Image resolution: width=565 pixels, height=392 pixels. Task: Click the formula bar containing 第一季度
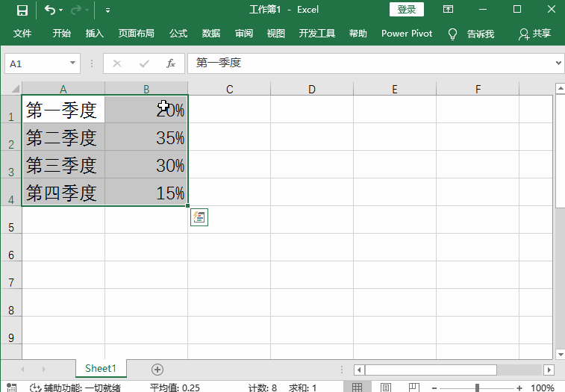[x=371, y=63]
